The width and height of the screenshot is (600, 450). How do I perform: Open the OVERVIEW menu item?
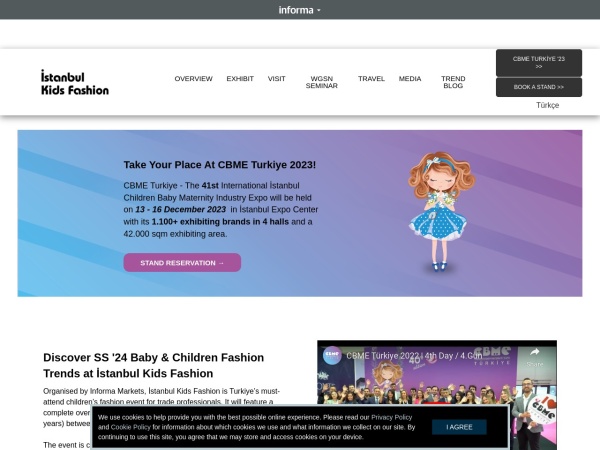[x=193, y=79]
